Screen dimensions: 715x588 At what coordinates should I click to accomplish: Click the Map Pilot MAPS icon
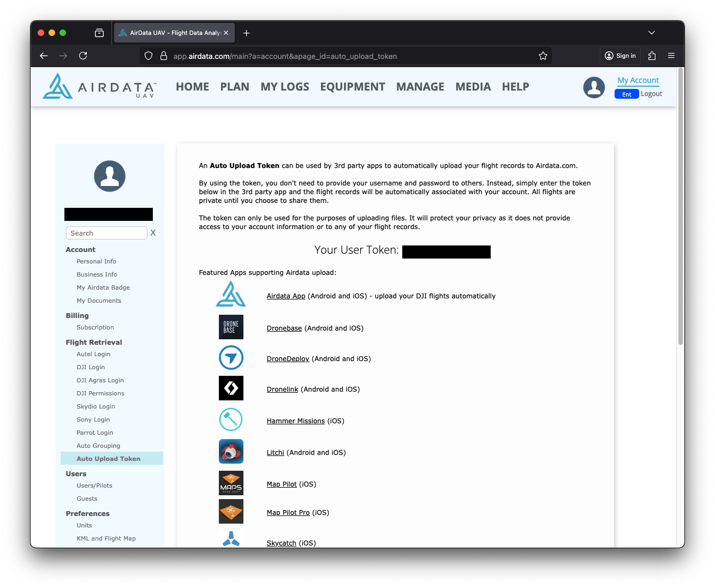coord(231,483)
